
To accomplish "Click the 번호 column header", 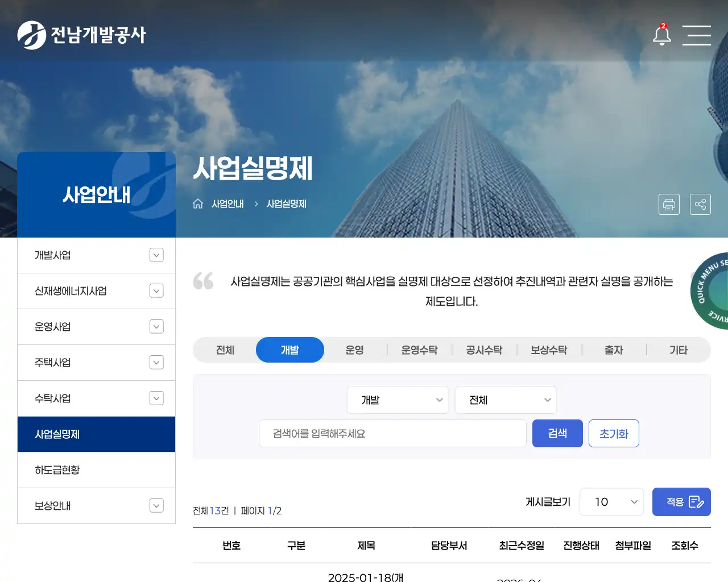I will (231, 546).
